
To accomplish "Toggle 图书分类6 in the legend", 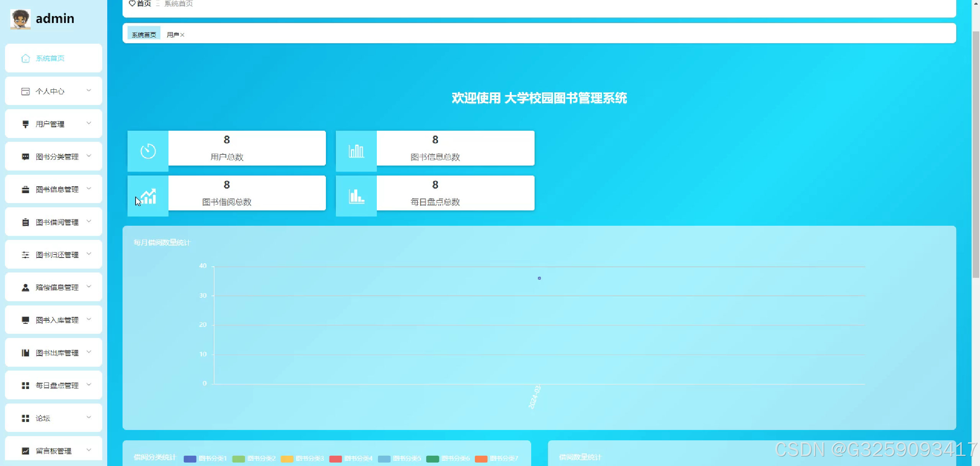I will click(433, 459).
